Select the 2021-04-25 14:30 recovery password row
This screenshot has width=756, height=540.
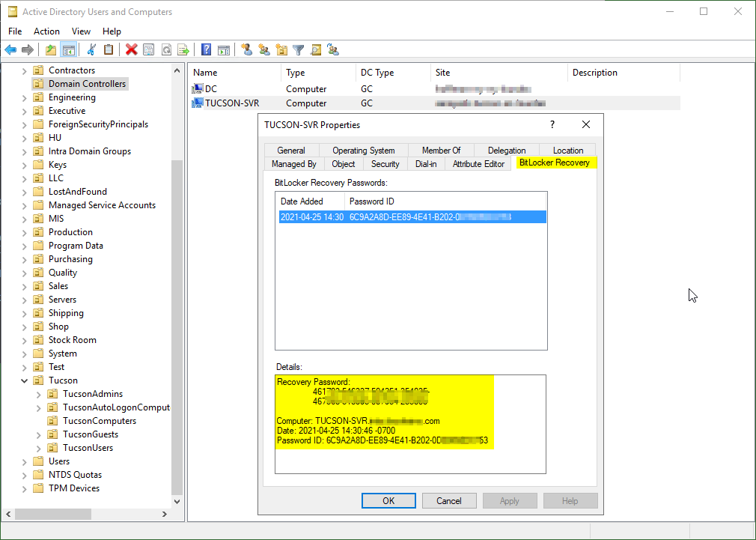412,216
